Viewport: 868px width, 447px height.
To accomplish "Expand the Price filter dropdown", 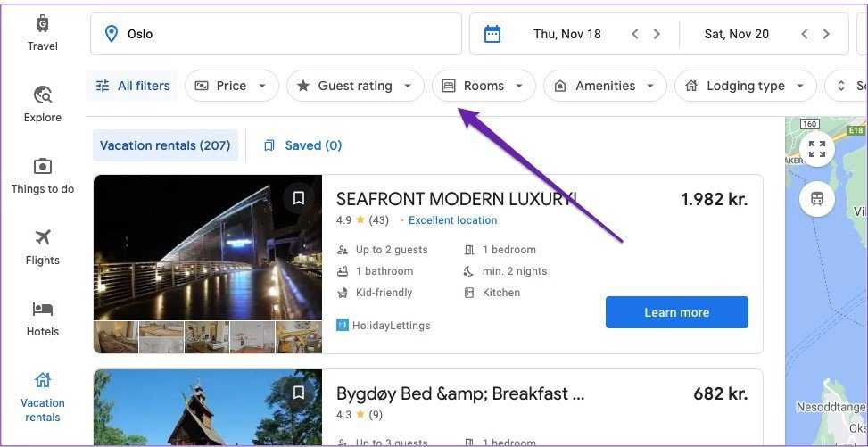I will pyautogui.click(x=231, y=86).
